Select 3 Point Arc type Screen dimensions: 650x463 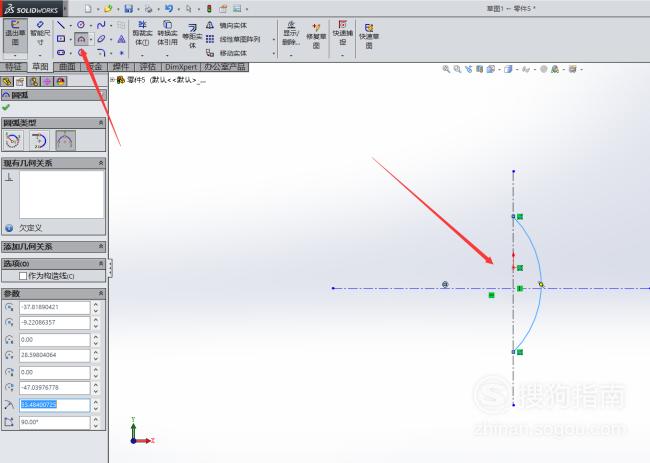65,140
